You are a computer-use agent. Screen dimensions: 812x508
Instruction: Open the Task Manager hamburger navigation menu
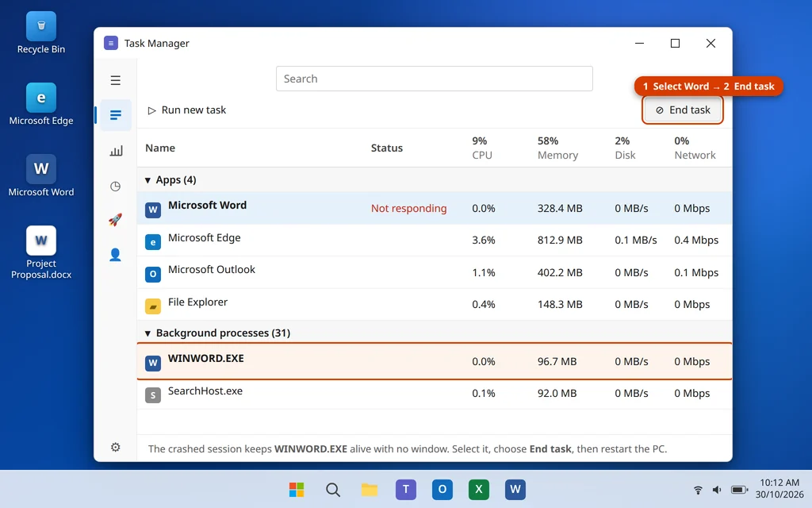[116, 80]
